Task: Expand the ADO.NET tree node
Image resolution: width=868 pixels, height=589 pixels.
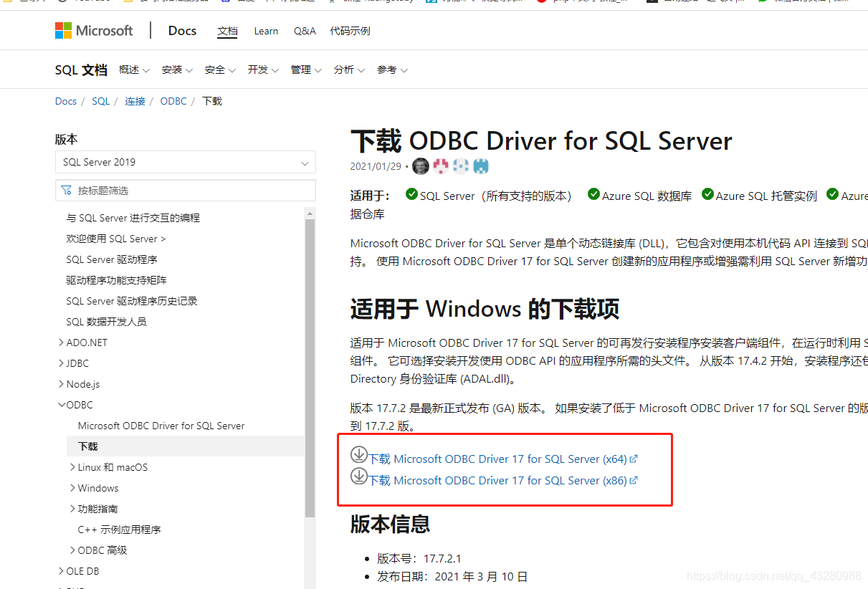Action: [x=61, y=343]
